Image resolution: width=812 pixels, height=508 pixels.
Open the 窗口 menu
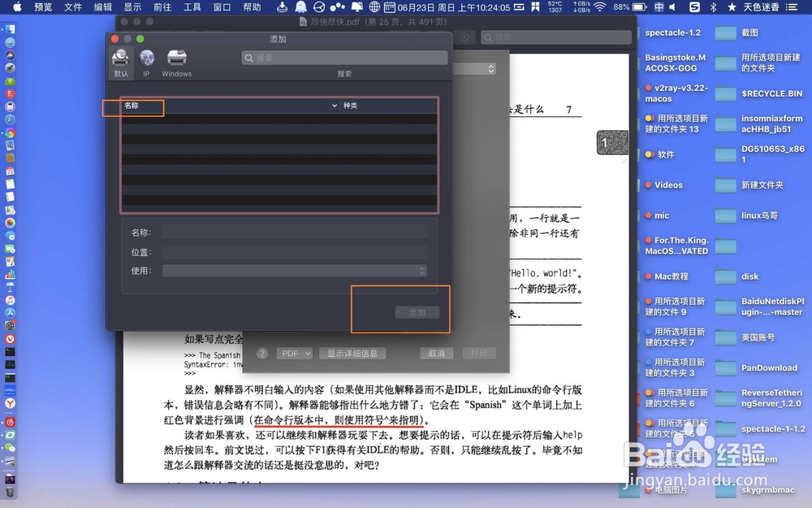(x=222, y=7)
